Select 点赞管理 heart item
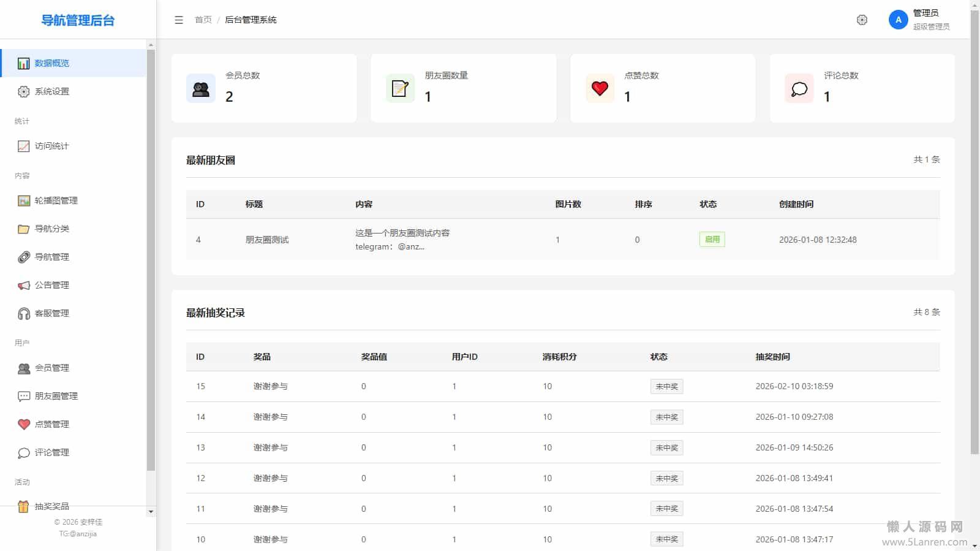This screenshot has width=980, height=551. (52, 425)
